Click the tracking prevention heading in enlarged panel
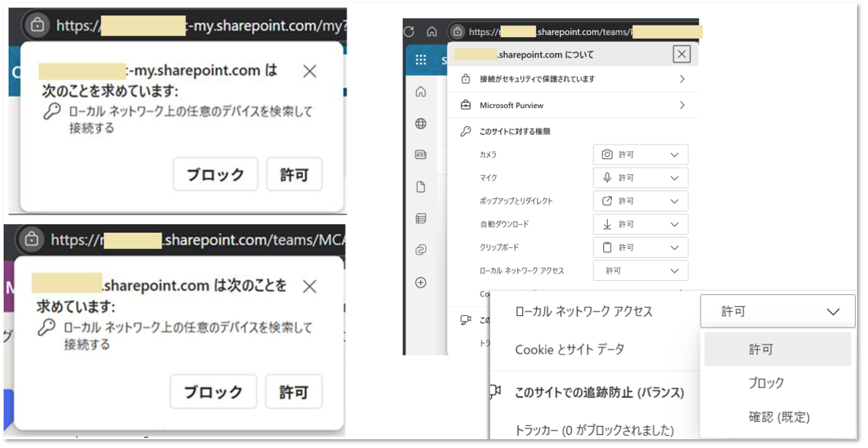The image size is (868, 448). [x=599, y=393]
